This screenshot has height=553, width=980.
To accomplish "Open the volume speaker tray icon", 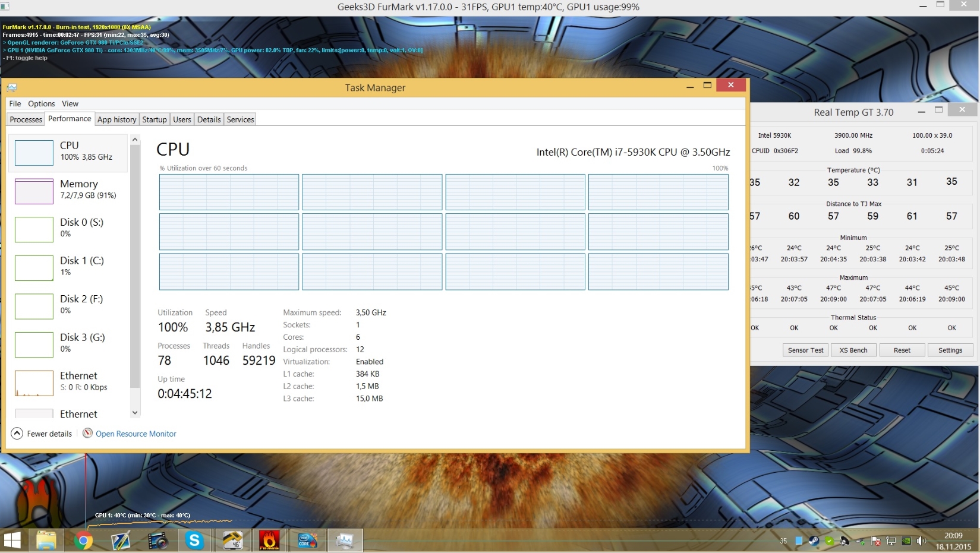I will [922, 541].
